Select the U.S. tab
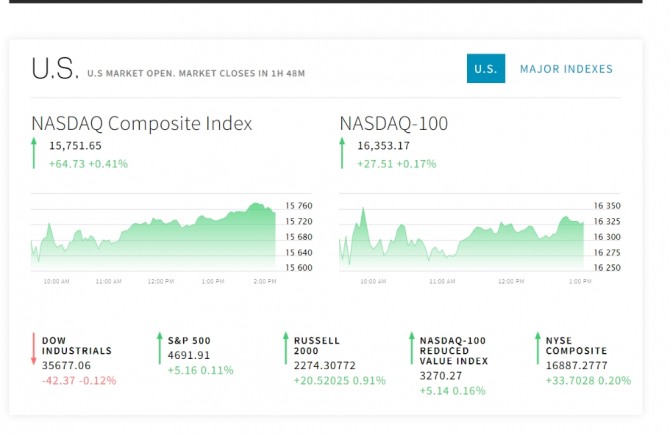This screenshot has height=436, width=670. point(486,69)
